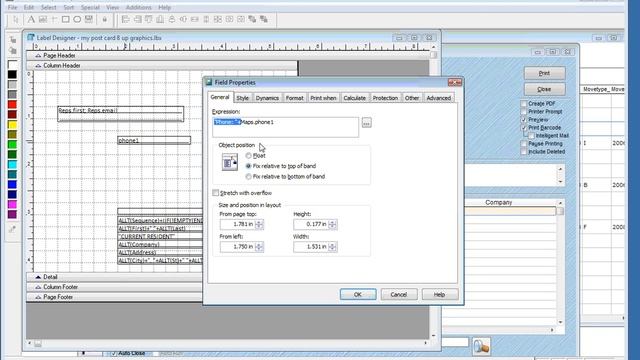Enable Stretch with overflow checkbox
This screenshot has width=640, height=360.
(216, 193)
